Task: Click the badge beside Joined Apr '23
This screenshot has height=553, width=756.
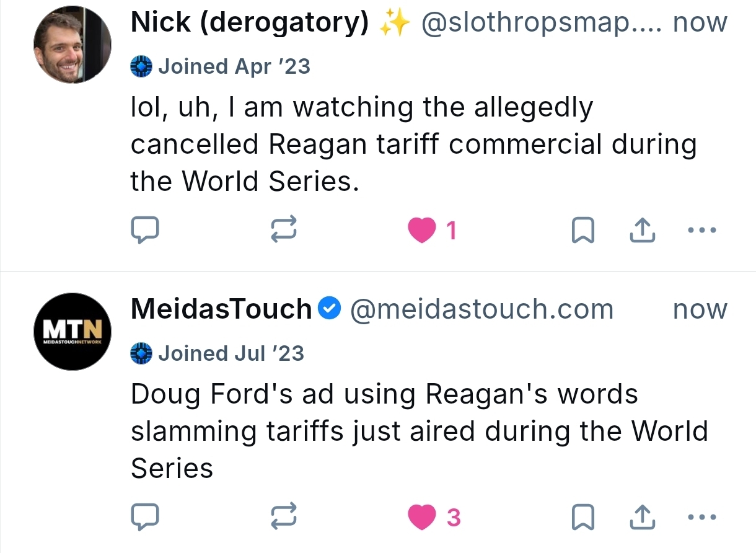Action: [x=141, y=66]
